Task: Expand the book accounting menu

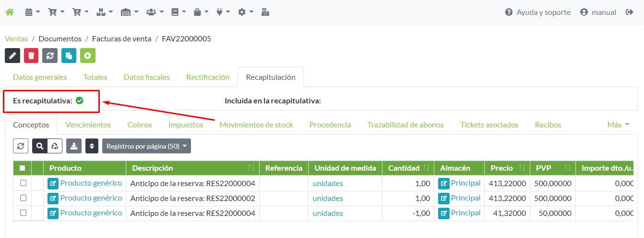Action: click(178, 12)
